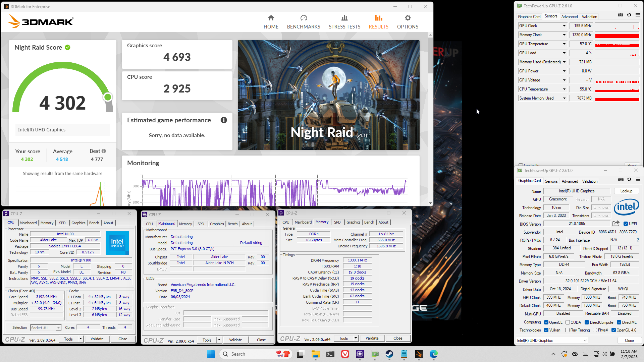
Task: Click Close button in GPU-Z Graphics Card window
Action: pos(629,341)
